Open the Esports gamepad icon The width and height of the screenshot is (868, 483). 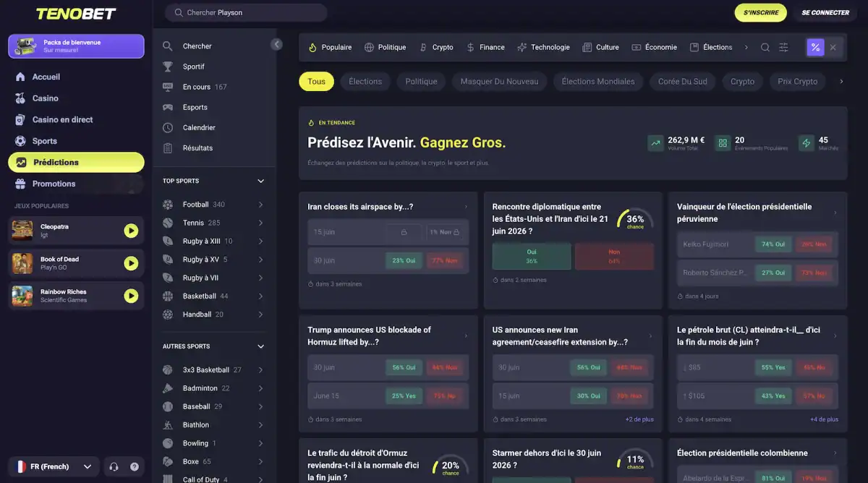[168, 107]
